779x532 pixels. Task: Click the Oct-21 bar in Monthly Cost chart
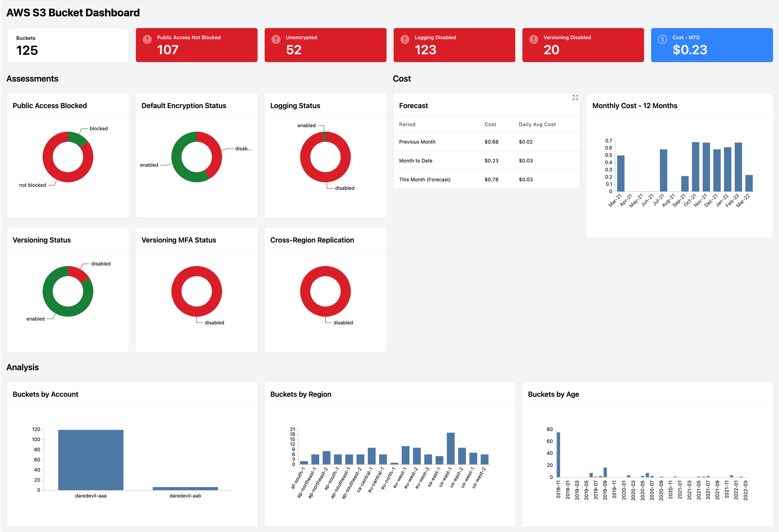[695, 167]
